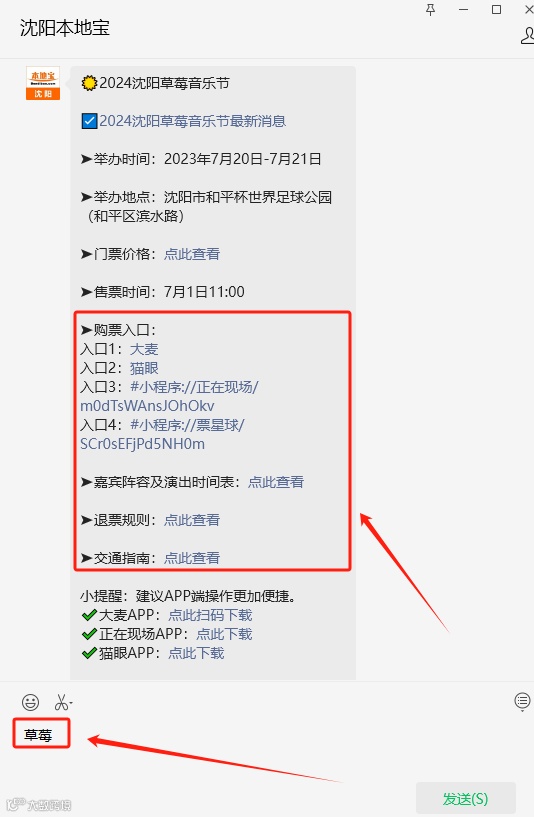Minimize the chat window
The width and height of the screenshot is (534, 817).
pyautogui.click(x=463, y=10)
